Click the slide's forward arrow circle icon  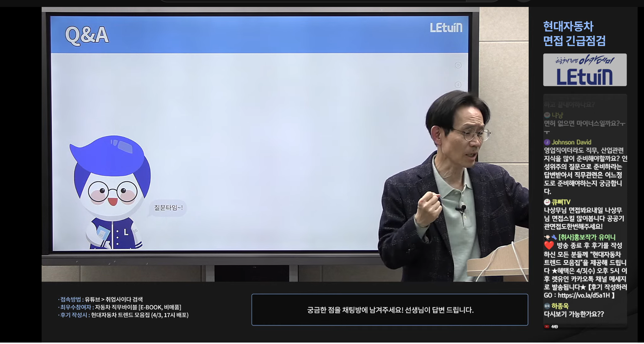(x=458, y=65)
